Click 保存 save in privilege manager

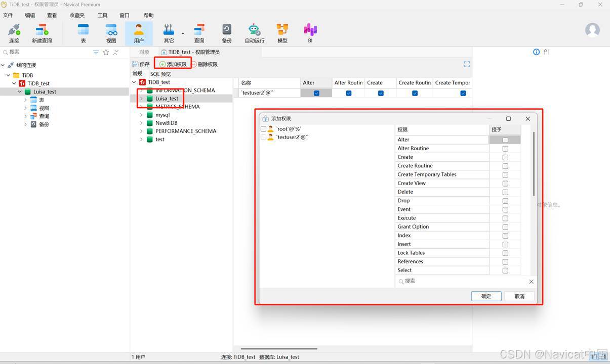pyautogui.click(x=141, y=64)
